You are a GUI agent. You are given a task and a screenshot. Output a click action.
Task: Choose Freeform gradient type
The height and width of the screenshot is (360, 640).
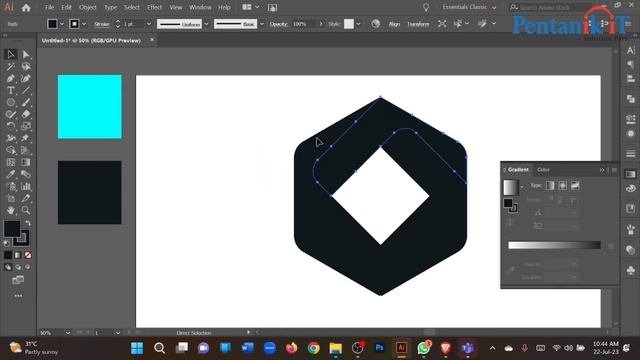click(x=575, y=186)
